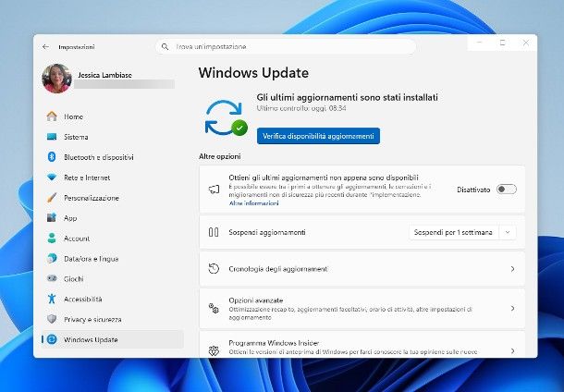Open Giochi settings section
The image size is (564, 392).
[112, 278]
